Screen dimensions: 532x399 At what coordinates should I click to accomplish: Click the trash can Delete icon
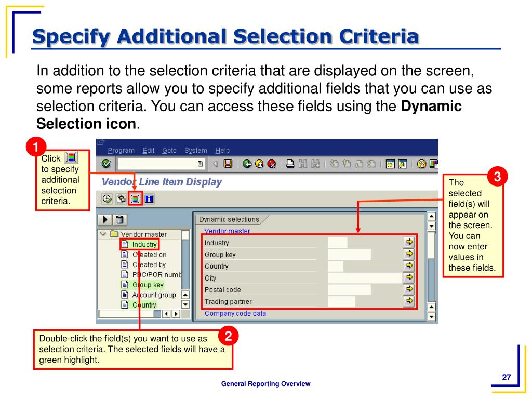pyautogui.click(x=119, y=220)
